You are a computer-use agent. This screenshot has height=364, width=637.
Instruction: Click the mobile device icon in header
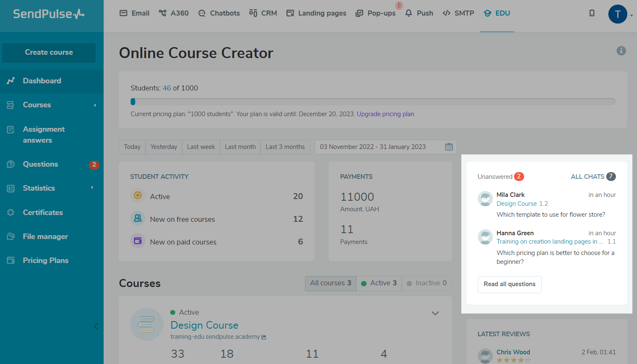pos(592,13)
